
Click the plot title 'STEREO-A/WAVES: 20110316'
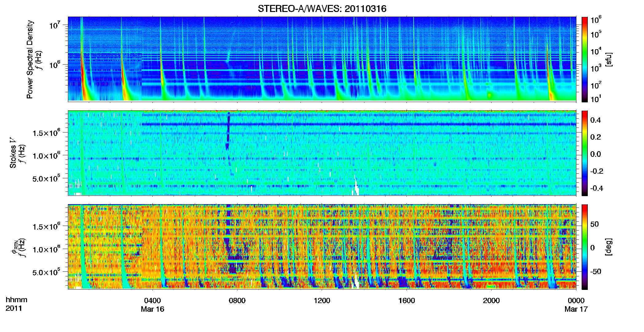322,9
